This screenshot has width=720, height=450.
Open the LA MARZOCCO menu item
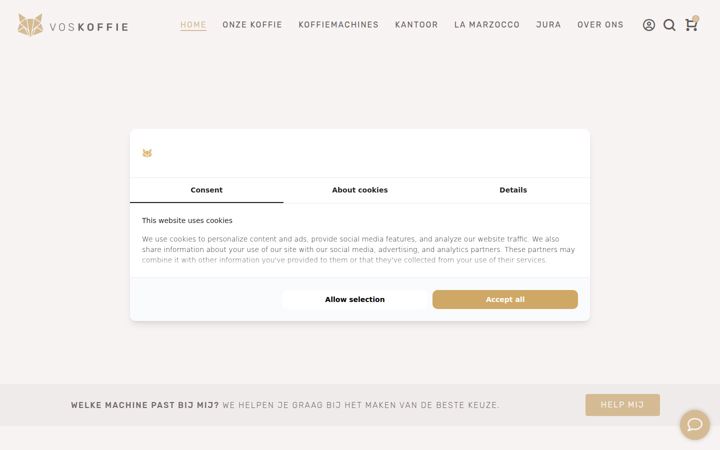click(487, 25)
